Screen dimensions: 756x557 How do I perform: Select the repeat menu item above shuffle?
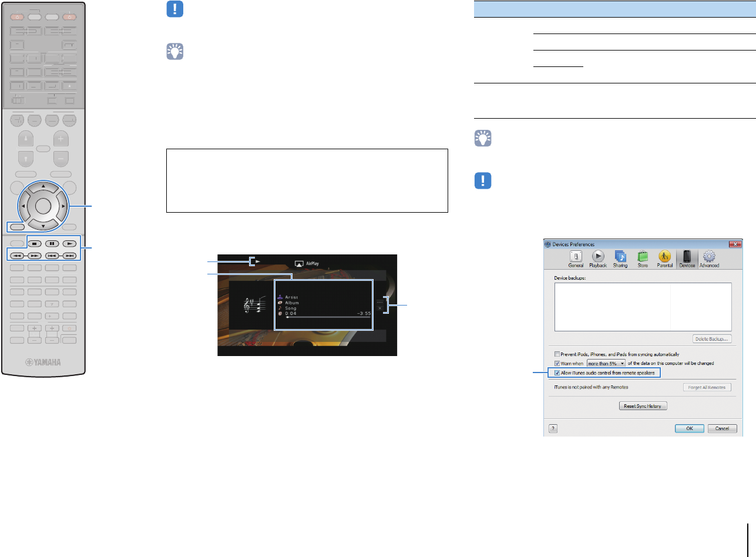pos(379,301)
